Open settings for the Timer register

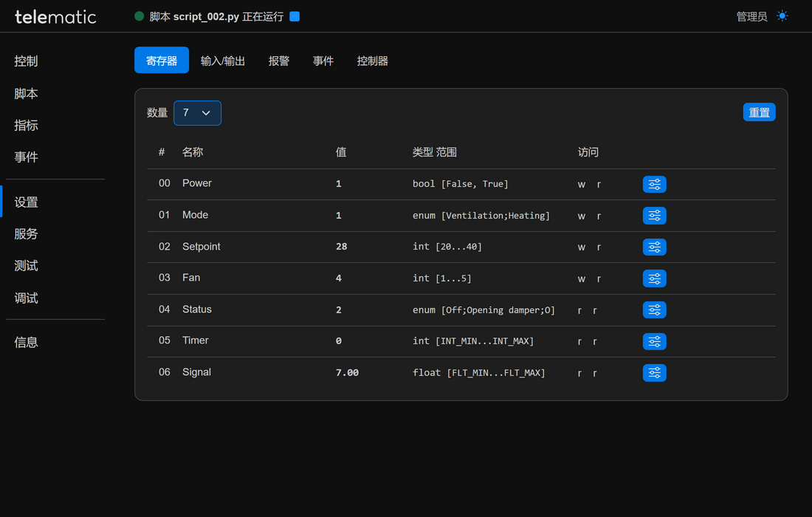(654, 341)
